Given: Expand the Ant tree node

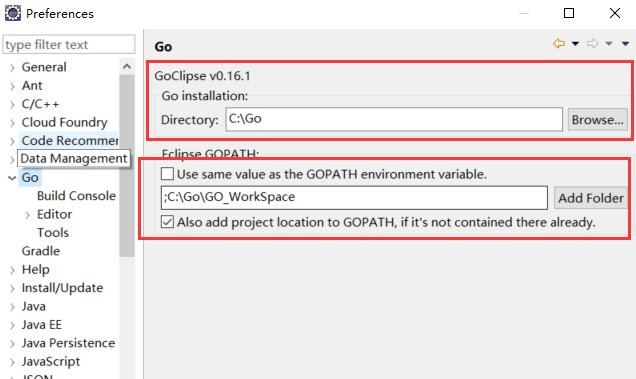Looking at the screenshot, I should [13, 86].
